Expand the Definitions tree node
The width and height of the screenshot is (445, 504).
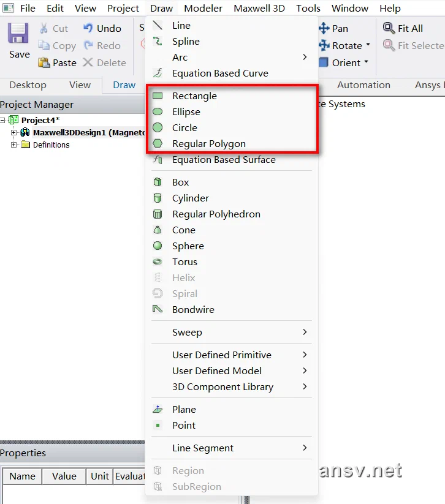(13, 145)
